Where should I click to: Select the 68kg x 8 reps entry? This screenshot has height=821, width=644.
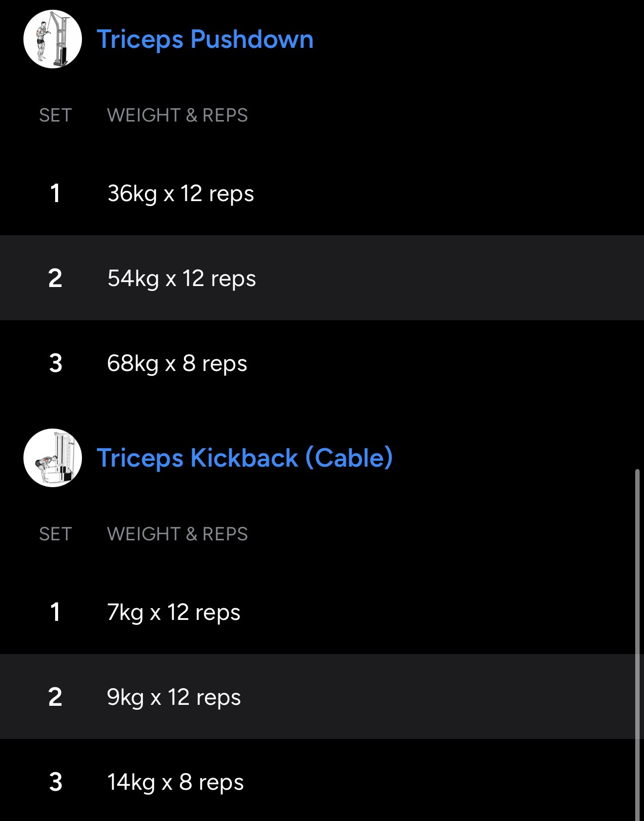point(177,363)
